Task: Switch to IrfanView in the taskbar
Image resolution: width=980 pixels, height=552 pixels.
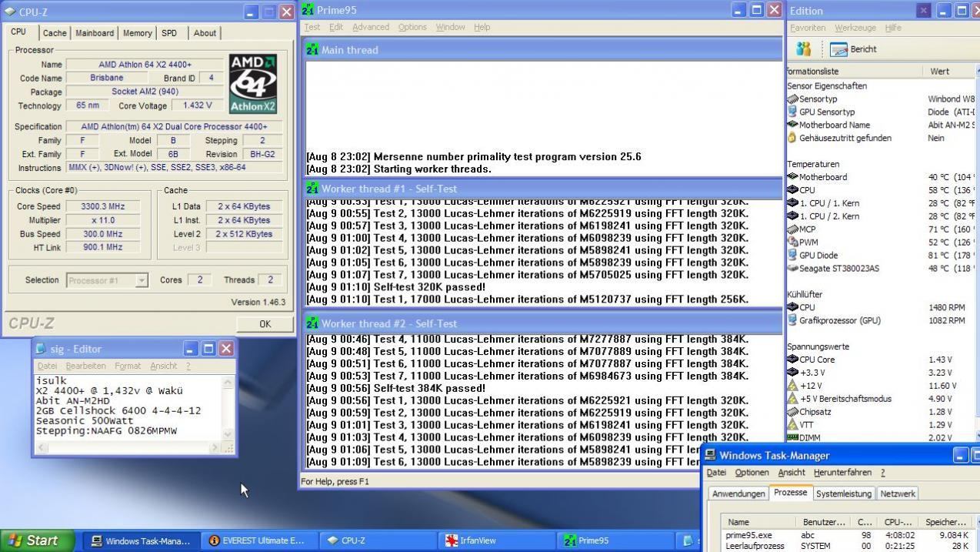Action: 496,540
